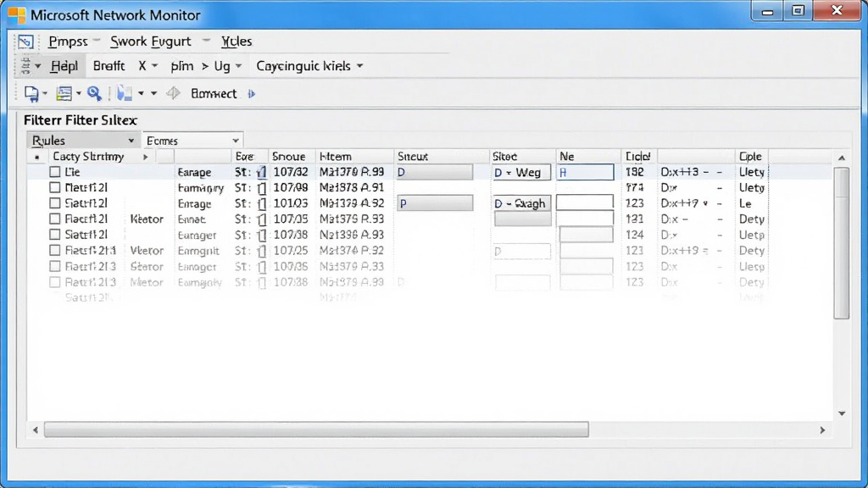Expand the arrow beside list view icon
The width and height of the screenshot is (868, 488).
[79, 94]
